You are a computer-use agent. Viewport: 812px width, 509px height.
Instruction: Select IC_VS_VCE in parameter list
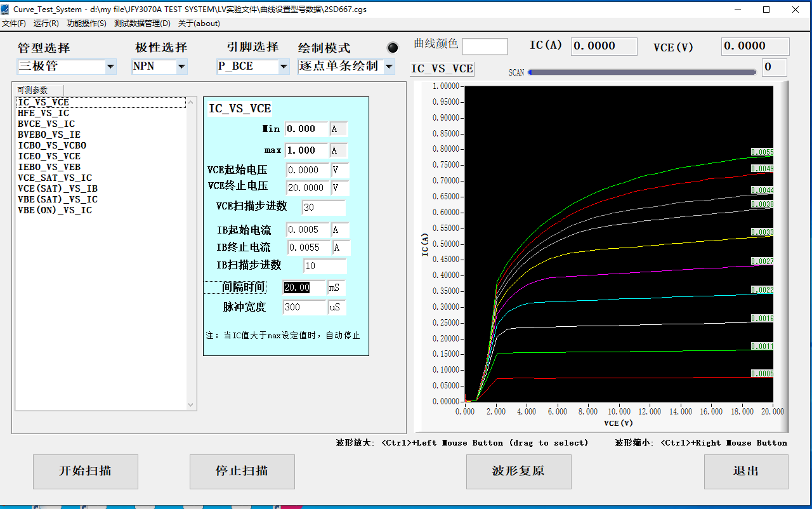click(101, 102)
